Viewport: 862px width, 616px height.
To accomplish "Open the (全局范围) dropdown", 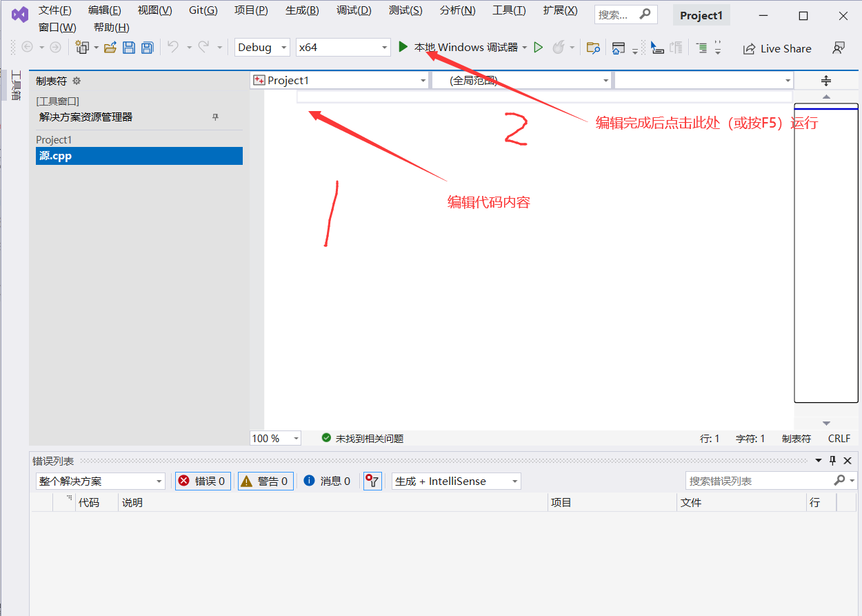I will (x=522, y=81).
